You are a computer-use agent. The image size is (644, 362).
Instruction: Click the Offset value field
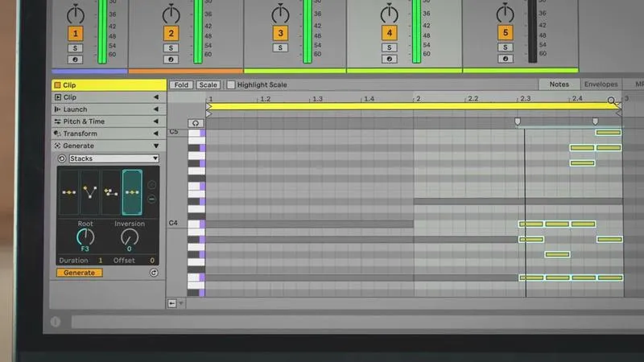pyautogui.click(x=152, y=260)
